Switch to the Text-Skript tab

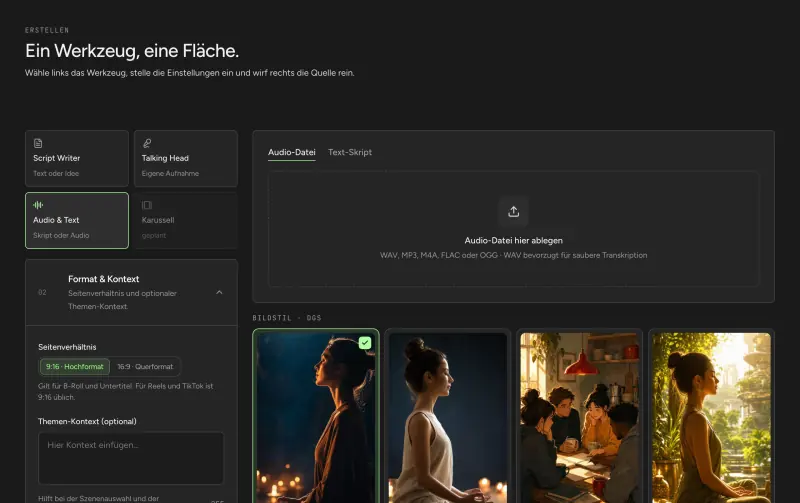350,152
